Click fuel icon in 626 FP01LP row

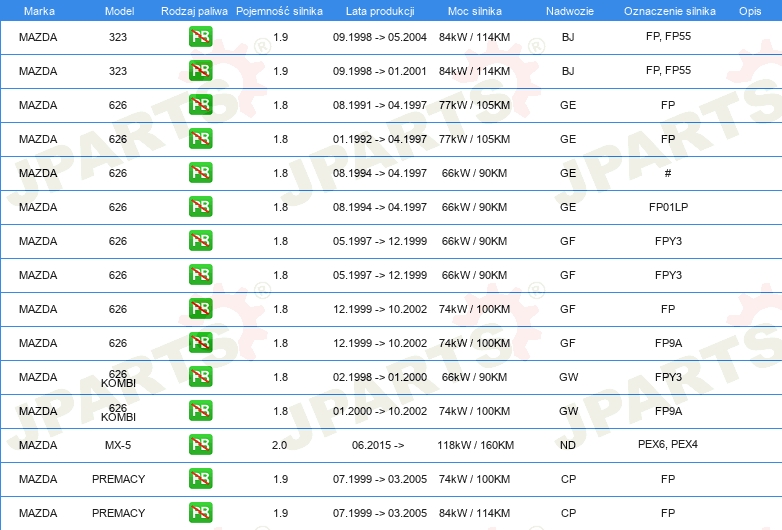[x=200, y=206]
